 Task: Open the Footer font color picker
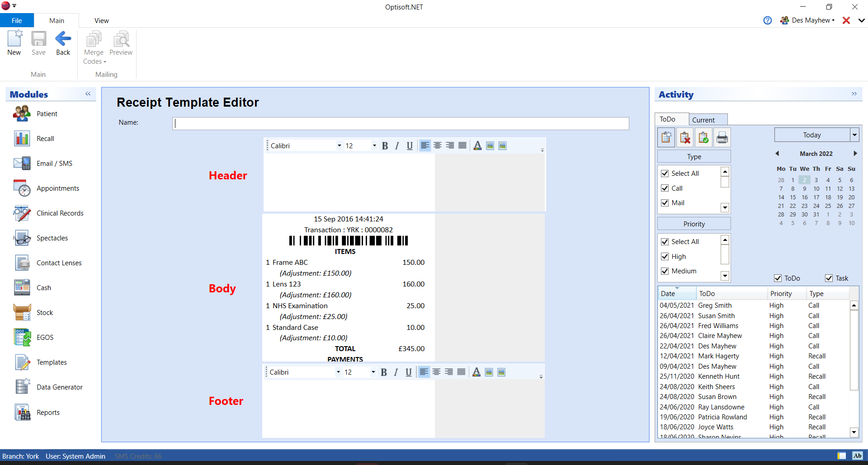click(x=476, y=372)
